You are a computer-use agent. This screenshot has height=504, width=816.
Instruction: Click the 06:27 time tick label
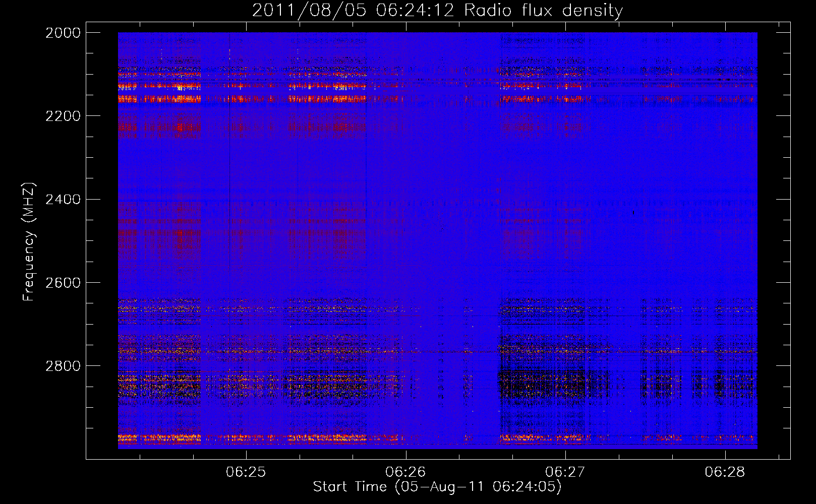[565, 472]
